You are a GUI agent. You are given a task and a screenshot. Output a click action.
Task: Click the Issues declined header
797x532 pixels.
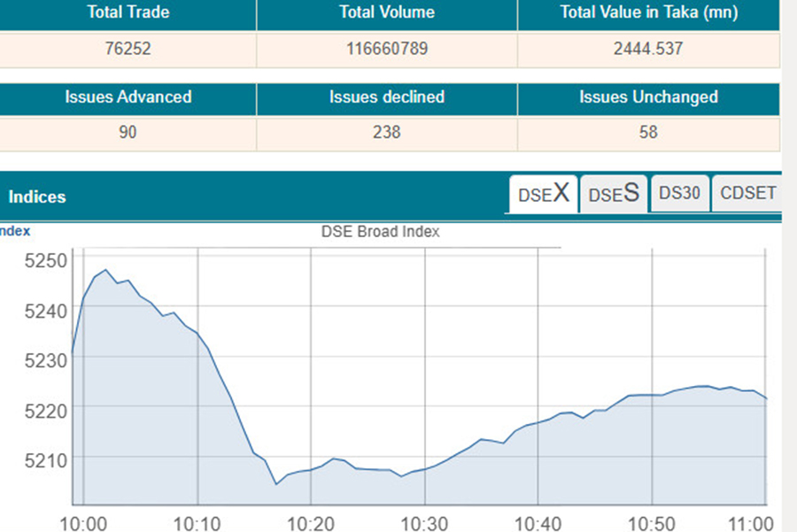click(385, 97)
